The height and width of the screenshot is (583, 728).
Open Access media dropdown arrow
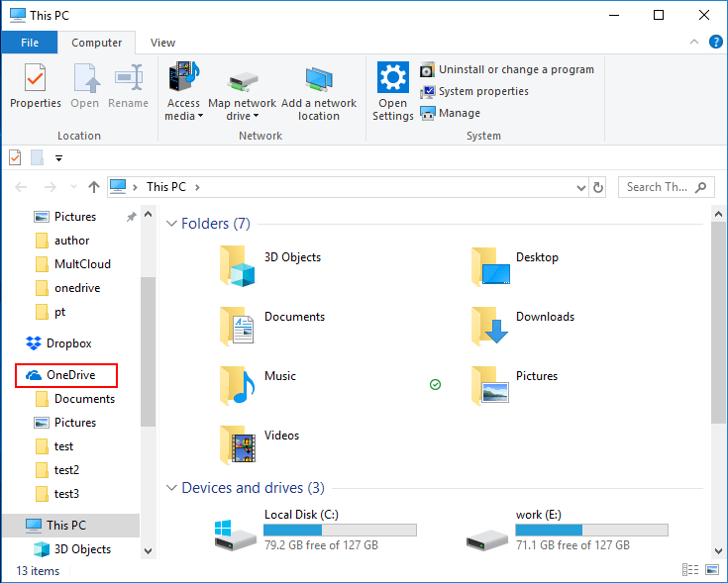(200, 116)
